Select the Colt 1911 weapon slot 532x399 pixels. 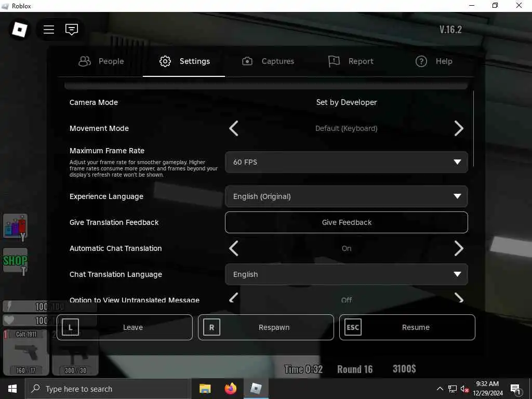tap(26, 352)
